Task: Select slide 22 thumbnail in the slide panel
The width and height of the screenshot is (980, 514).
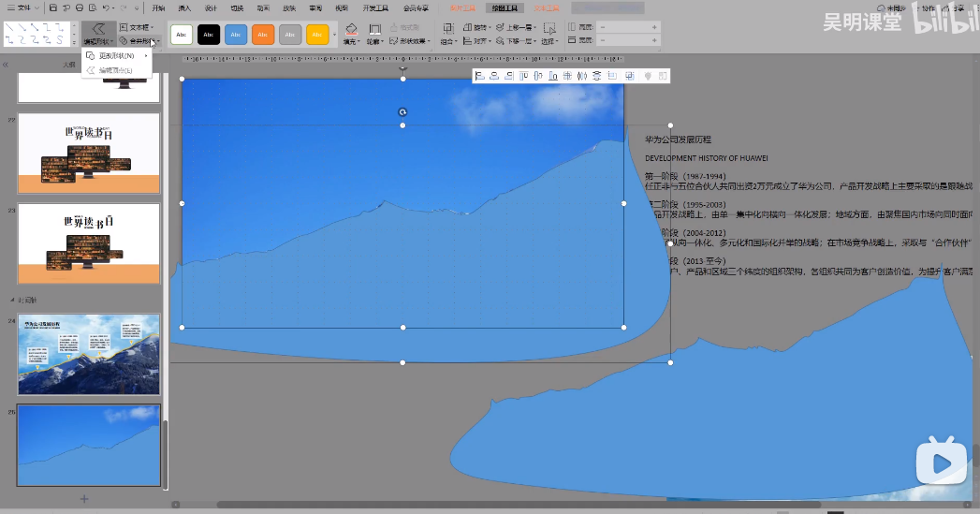Action: click(x=89, y=154)
